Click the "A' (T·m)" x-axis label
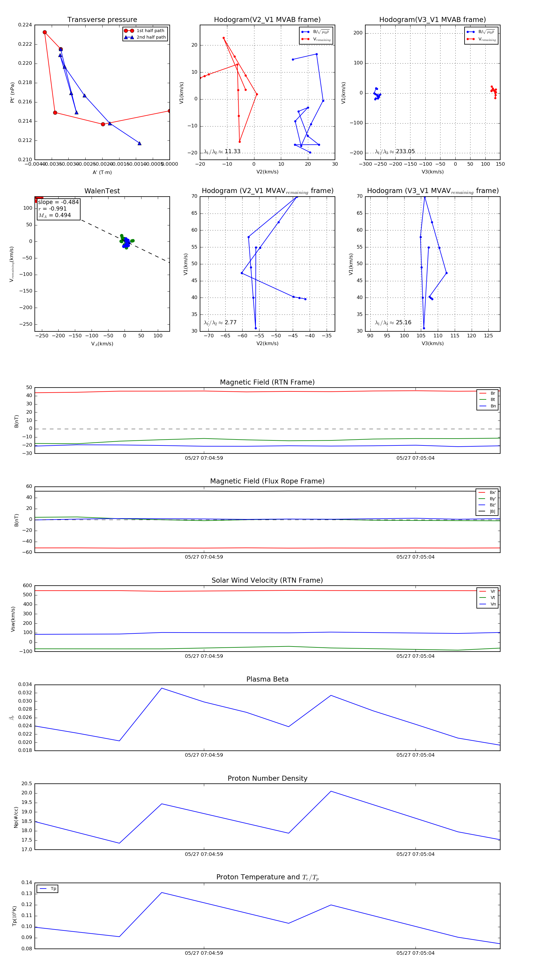This screenshot has height=980, width=535. tap(102, 172)
